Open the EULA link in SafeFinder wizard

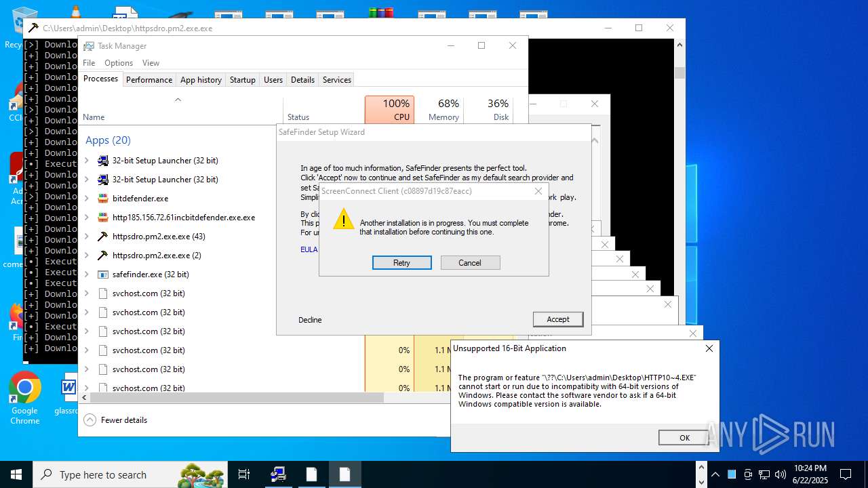point(309,249)
